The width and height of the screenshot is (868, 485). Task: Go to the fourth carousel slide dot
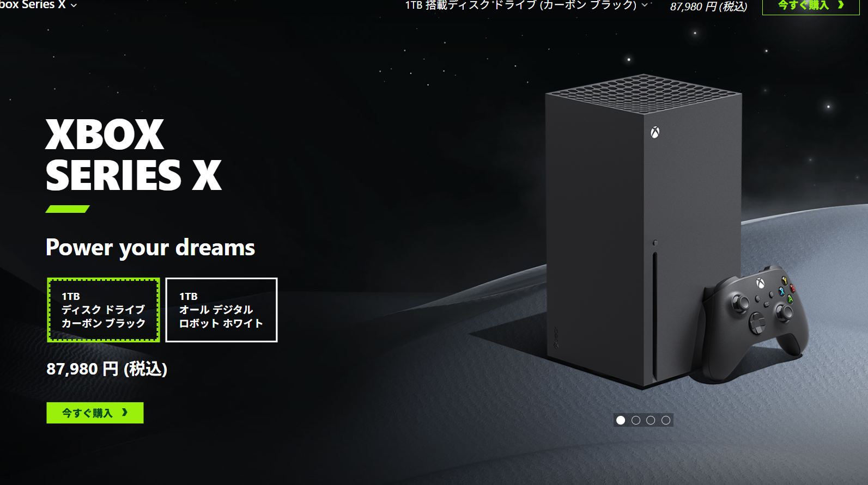(666, 420)
